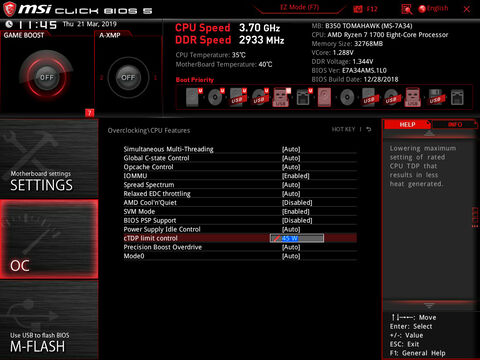Image resolution: width=480 pixels, height=360 pixels.
Task: Select the cTDP limit control label
Action: click(x=150, y=238)
